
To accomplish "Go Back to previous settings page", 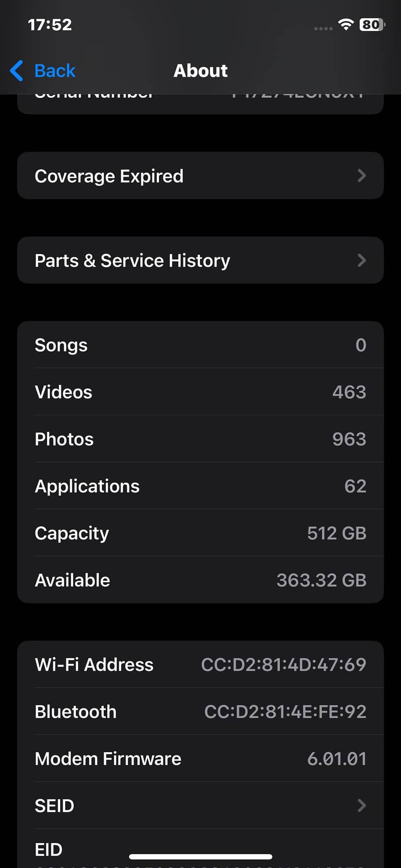I will tap(55, 71).
